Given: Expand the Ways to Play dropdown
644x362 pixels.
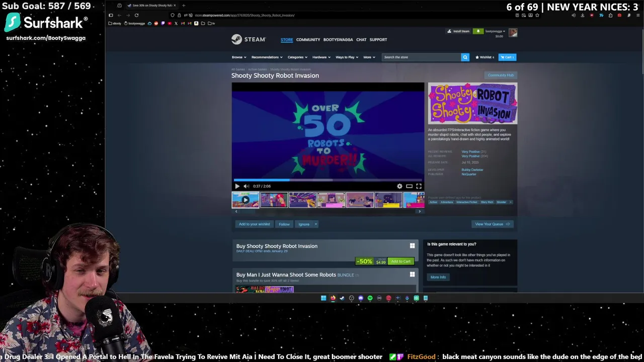Looking at the screenshot, I should (347, 57).
